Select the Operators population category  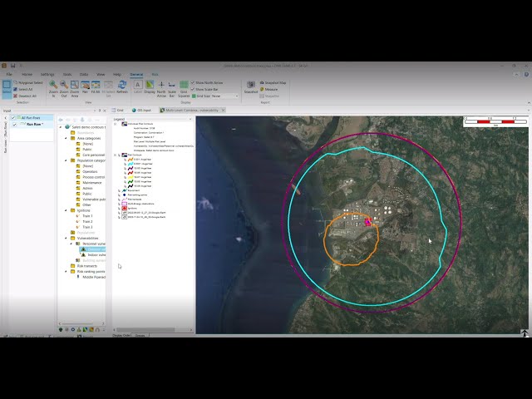(x=90, y=172)
